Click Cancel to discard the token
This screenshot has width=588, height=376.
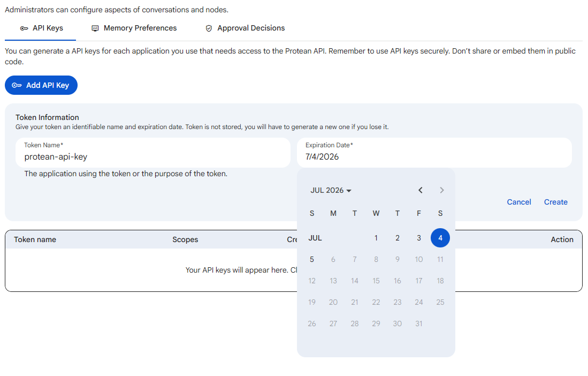519,202
